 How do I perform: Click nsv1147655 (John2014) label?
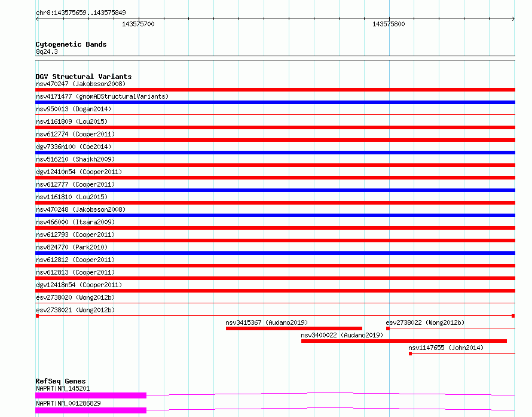pos(446,348)
